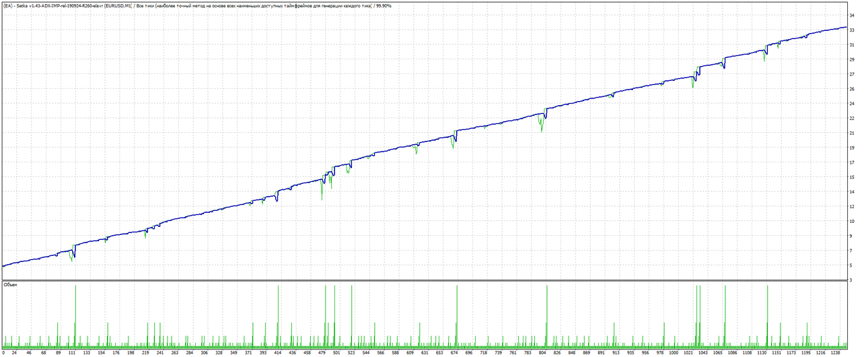
Task: Click the tall volume spike above label 674
Action: pos(457,315)
